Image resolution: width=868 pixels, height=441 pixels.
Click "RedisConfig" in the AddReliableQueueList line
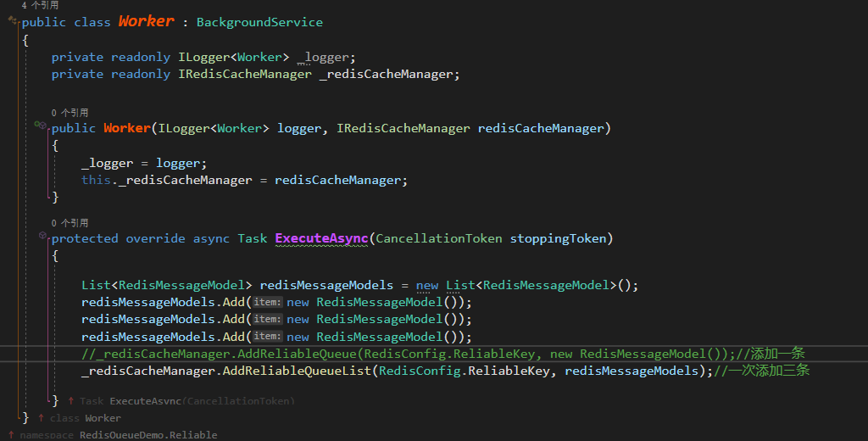[x=420, y=371]
